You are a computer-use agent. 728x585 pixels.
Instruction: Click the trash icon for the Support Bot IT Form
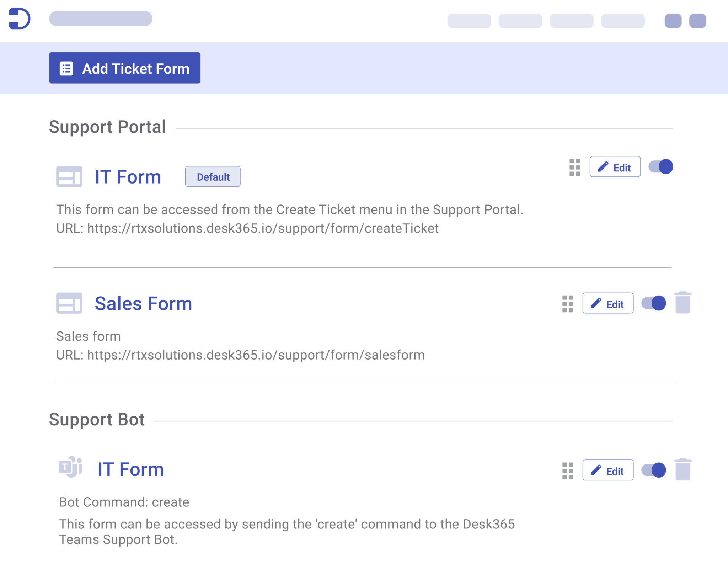pos(683,470)
